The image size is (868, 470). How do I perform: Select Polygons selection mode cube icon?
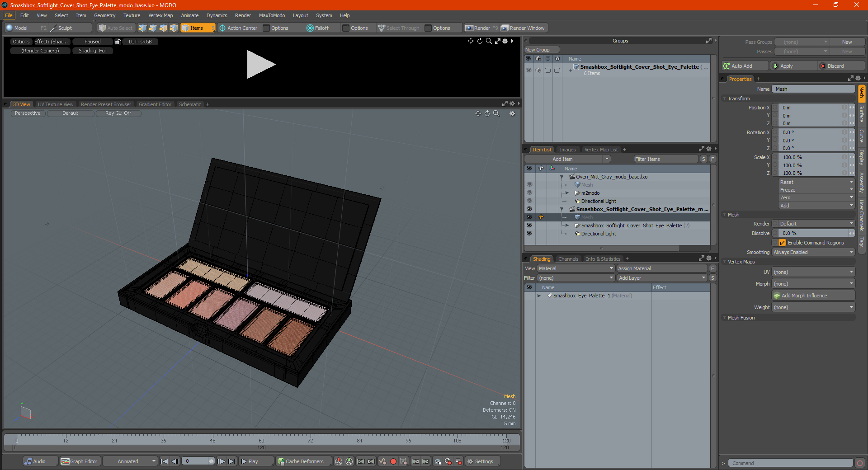pyautogui.click(x=163, y=28)
